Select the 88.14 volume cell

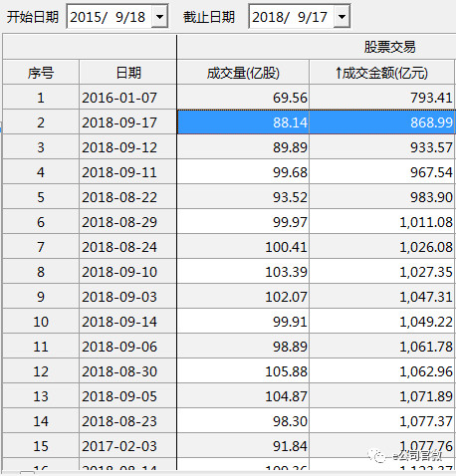point(243,122)
